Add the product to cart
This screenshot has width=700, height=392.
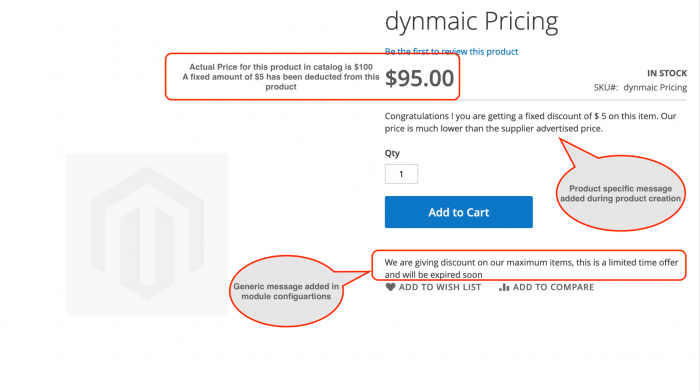[458, 212]
